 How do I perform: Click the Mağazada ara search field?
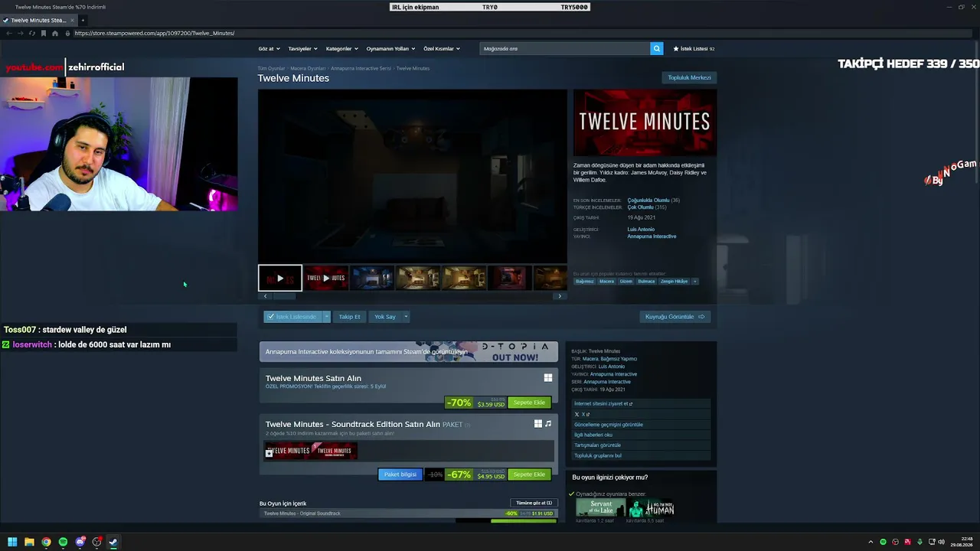click(565, 48)
